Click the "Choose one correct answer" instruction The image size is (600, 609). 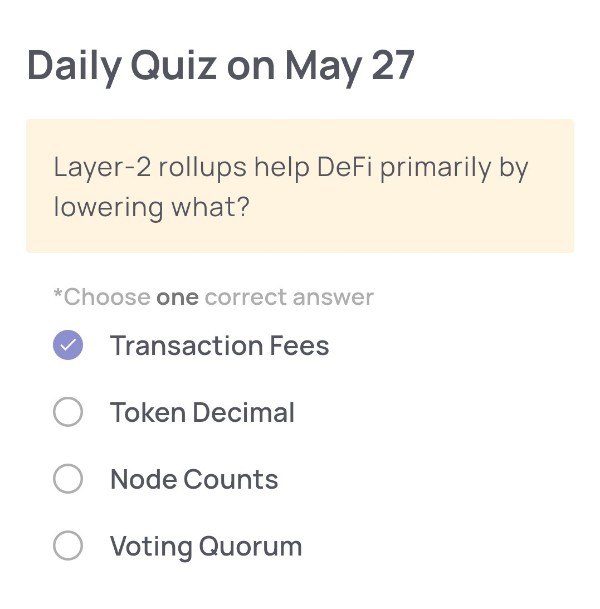(x=214, y=298)
